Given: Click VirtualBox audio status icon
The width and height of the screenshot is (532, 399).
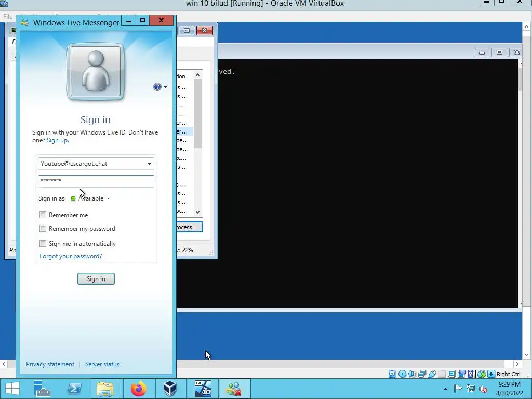Looking at the screenshot, I should pyautogui.click(x=412, y=374).
